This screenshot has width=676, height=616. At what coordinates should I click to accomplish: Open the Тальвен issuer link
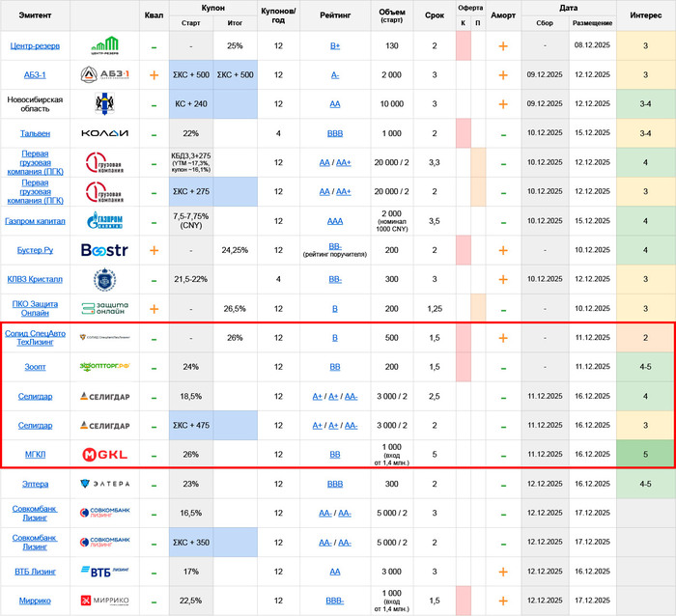(36, 133)
